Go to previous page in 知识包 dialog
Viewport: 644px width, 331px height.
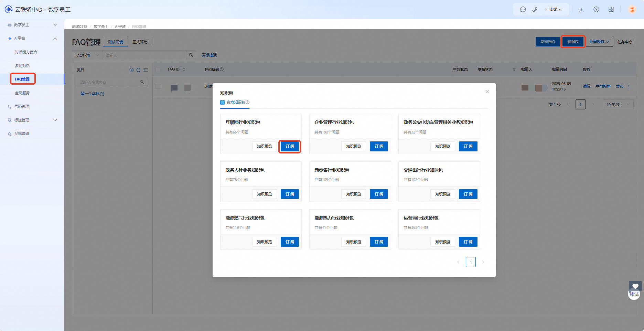tap(458, 262)
